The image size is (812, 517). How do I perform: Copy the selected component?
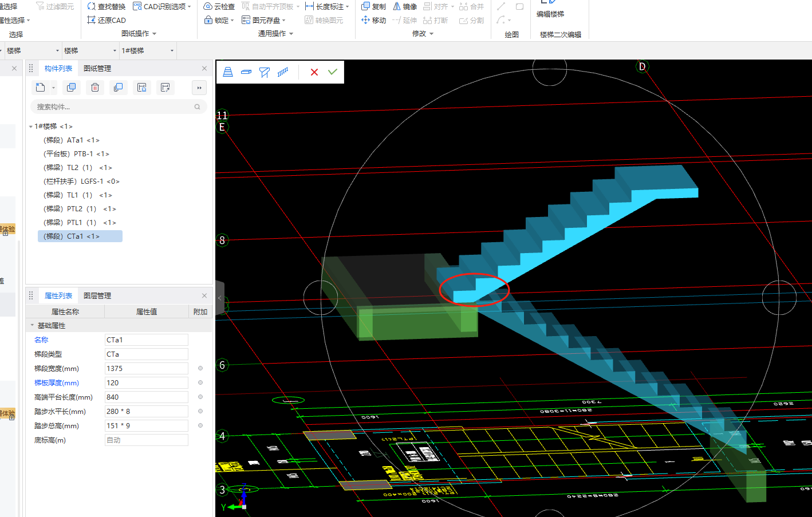tap(72, 88)
